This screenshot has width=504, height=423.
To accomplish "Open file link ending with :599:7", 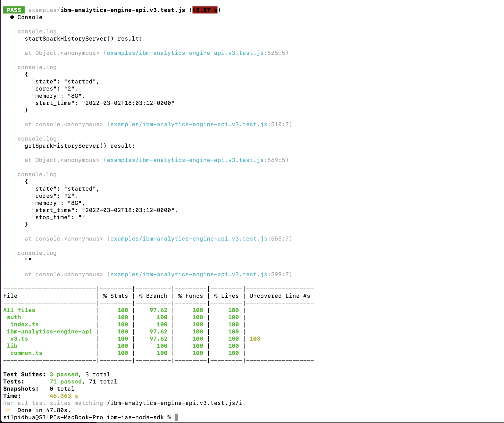I will click(199, 274).
